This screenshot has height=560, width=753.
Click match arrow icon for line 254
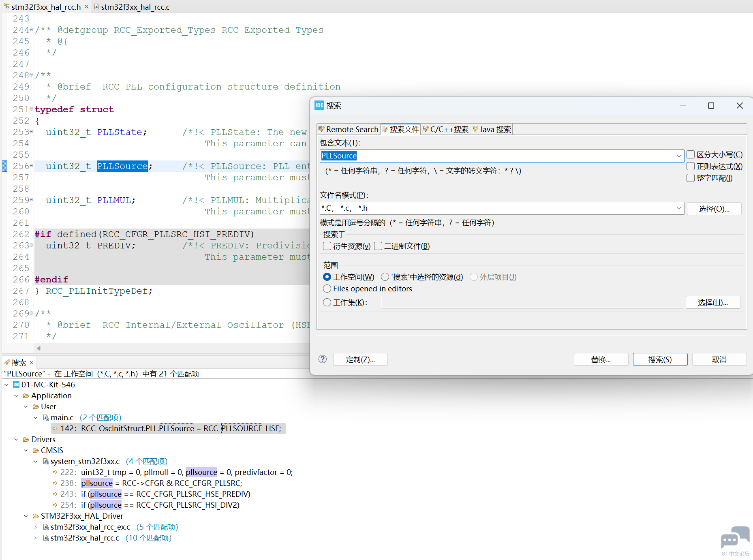pos(55,505)
